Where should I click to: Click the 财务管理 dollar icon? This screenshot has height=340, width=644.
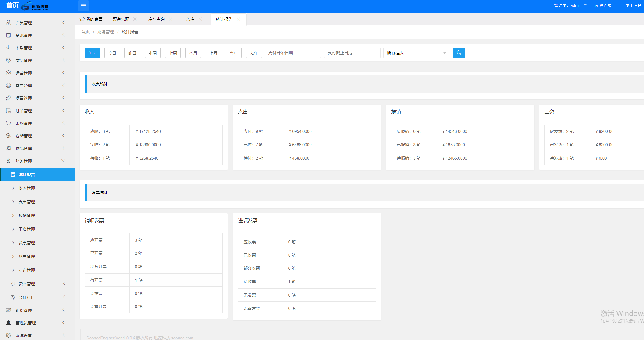click(8, 161)
